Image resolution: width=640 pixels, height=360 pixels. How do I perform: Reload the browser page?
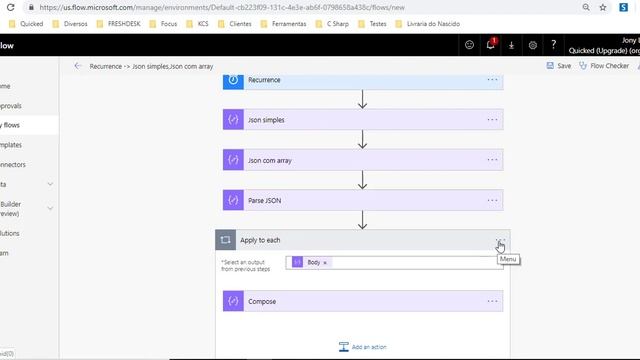tap(11, 7)
